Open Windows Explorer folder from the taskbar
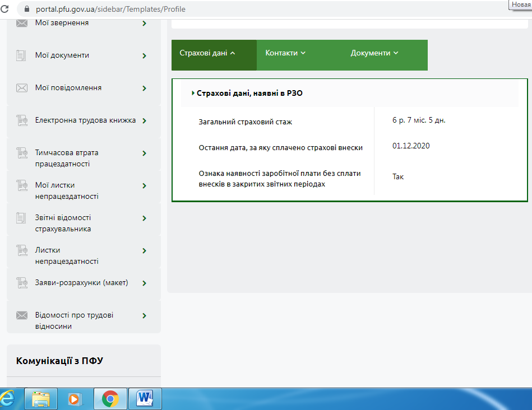Screen dimensions: 532x410 [x=41, y=399]
